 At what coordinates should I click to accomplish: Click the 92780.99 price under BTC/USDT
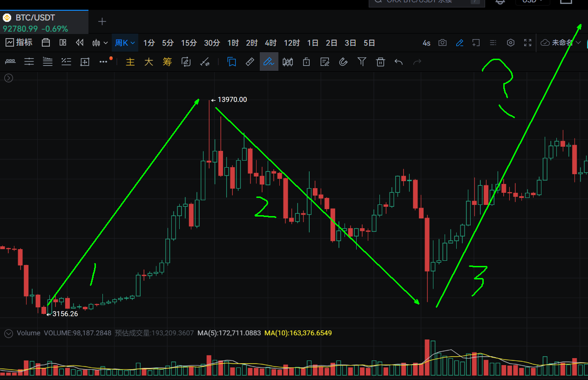click(x=20, y=29)
